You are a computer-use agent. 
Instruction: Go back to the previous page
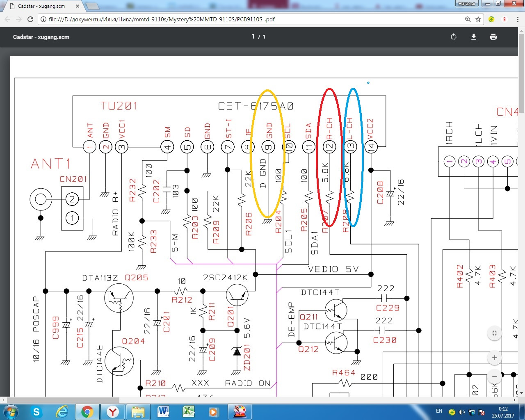point(7,19)
